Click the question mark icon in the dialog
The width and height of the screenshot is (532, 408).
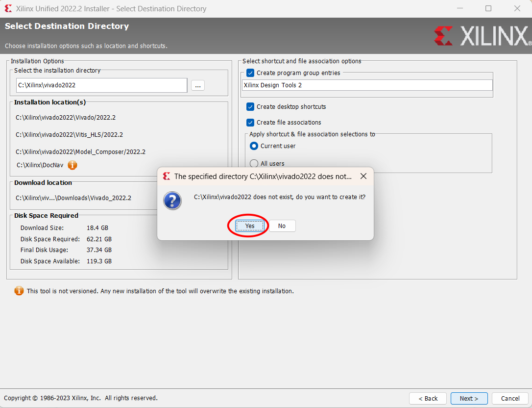(172, 201)
